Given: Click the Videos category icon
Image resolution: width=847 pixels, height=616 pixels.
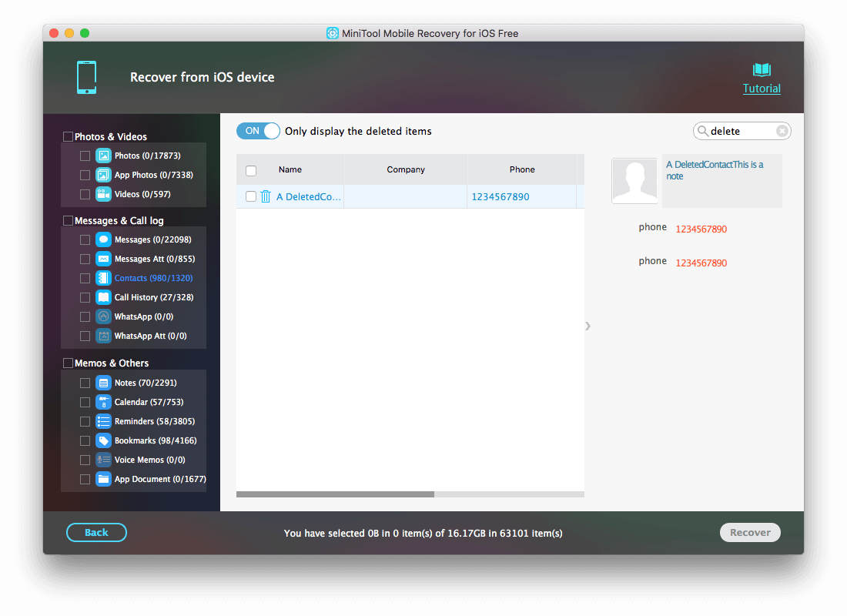Looking at the screenshot, I should [x=103, y=194].
